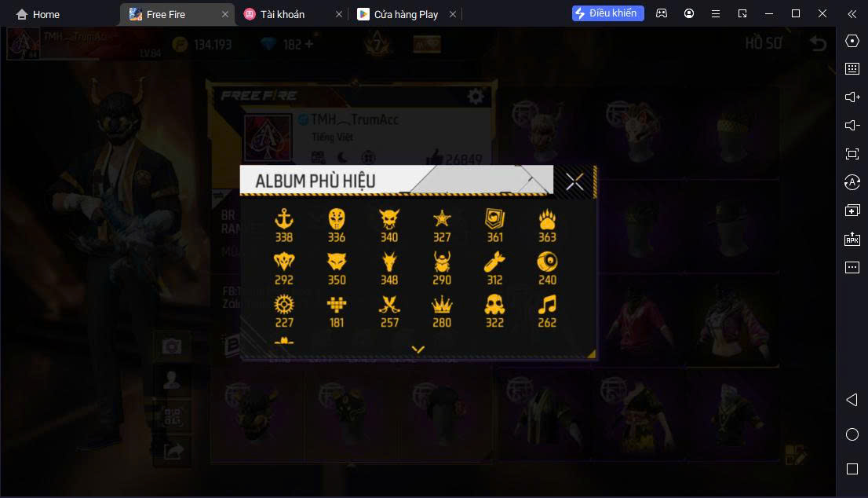The height and width of the screenshot is (498, 868).
Task: Select the mask badge labeled 336
Action: point(337,225)
